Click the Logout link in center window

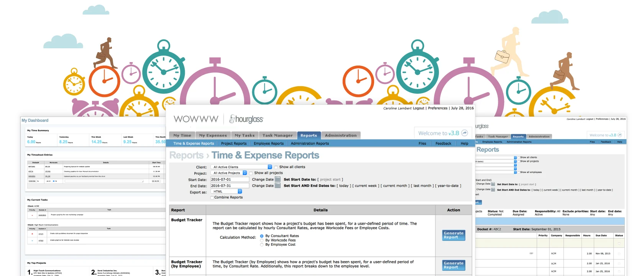[419, 108]
